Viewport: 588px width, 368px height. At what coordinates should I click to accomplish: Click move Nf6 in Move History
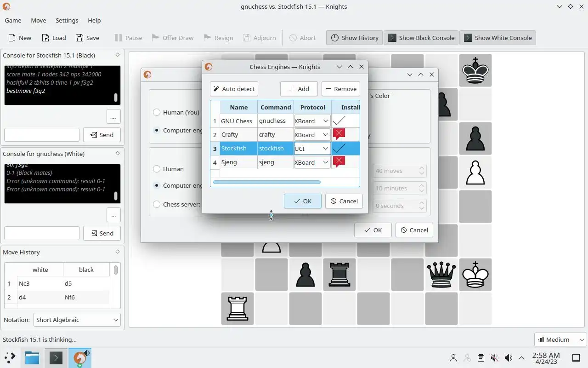tap(70, 297)
